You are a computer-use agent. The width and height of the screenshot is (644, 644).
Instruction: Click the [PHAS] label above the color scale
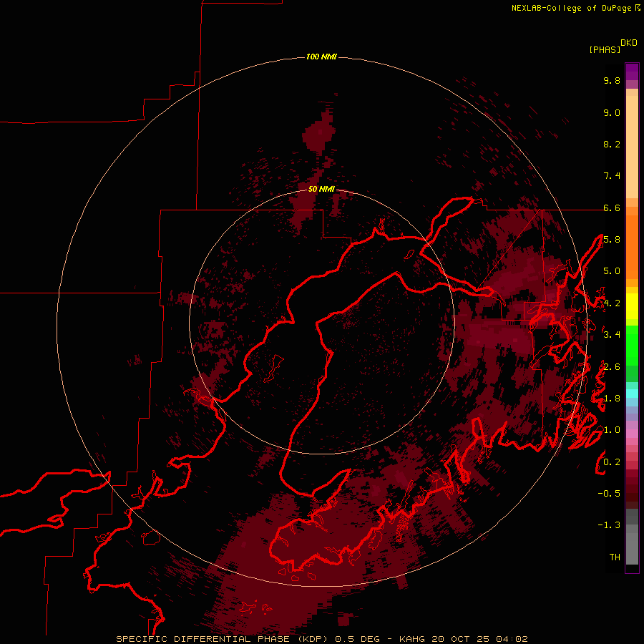605,49
